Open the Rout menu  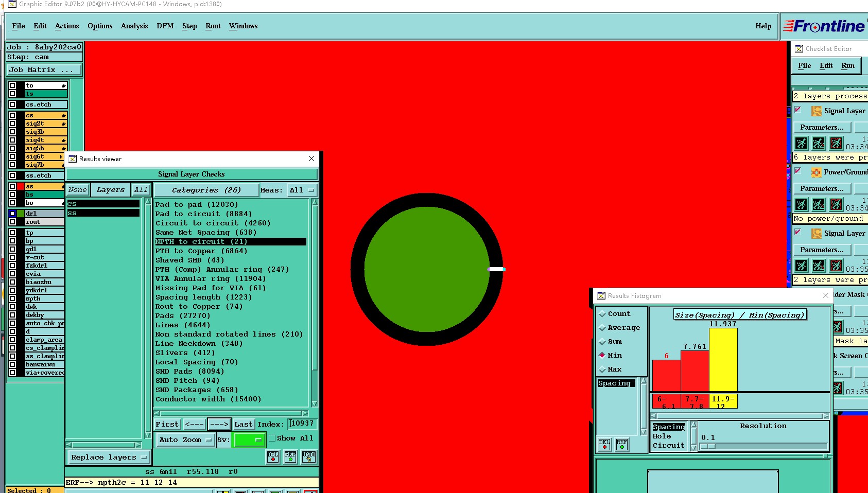[x=213, y=26]
